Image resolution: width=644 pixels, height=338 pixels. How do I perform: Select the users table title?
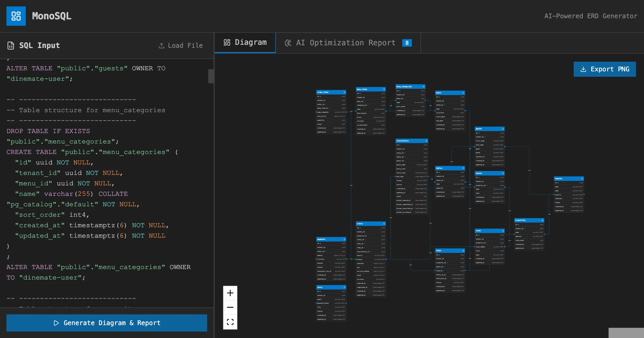click(320, 287)
